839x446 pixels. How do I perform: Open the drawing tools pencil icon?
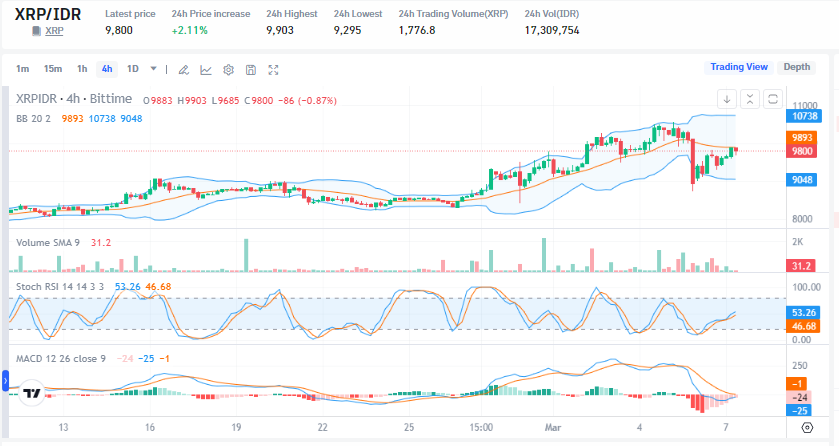183,70
